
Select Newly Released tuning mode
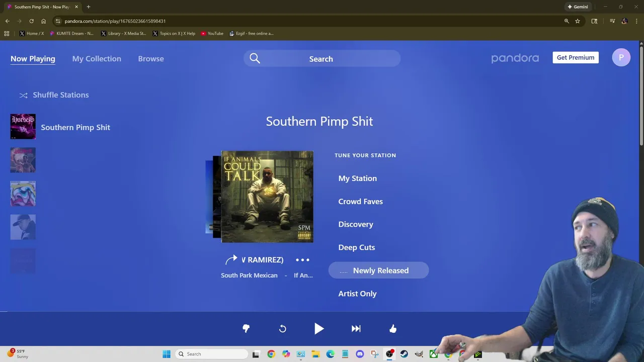click(x=378, y=270)
